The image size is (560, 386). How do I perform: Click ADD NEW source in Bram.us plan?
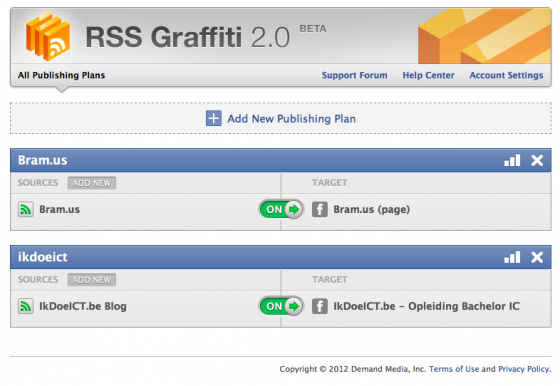point(92,183)
